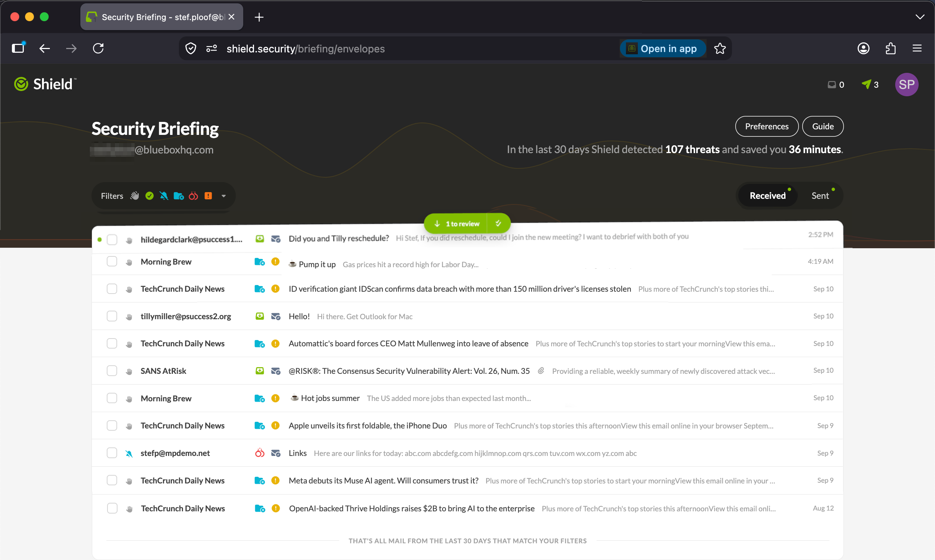Toggle the muted bell filter icon
Screen dimensions: 935x560
[x=164, y=196]
